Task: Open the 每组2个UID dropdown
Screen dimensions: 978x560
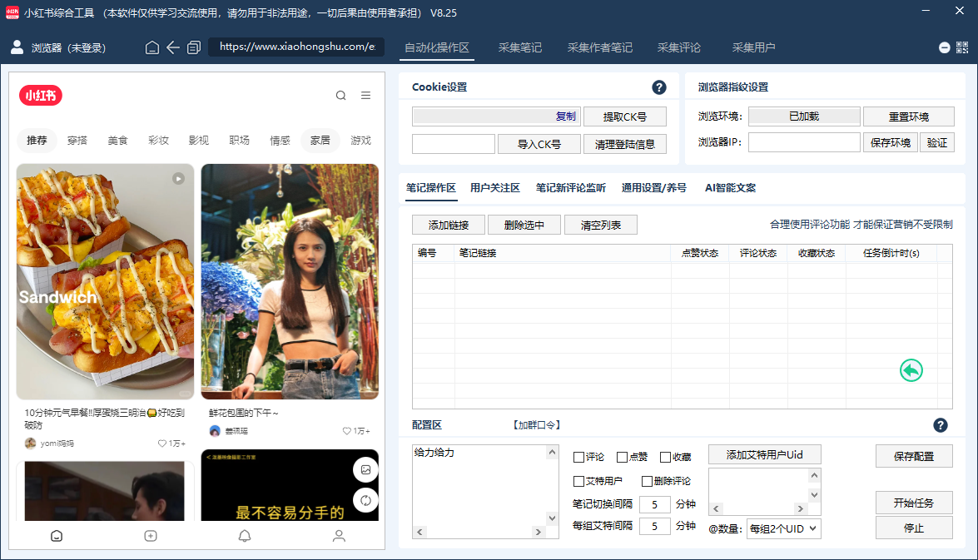Action: coord(783,528)
